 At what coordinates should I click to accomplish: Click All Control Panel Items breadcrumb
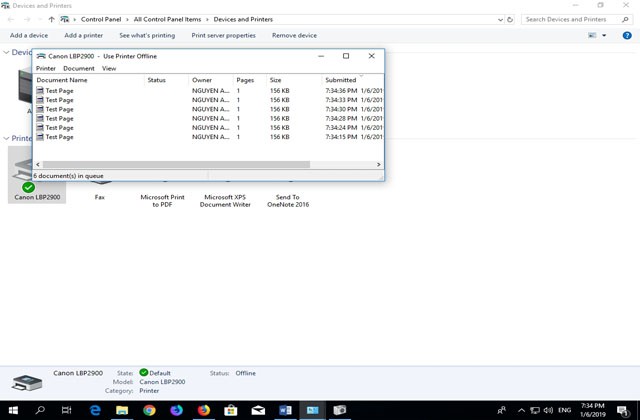[x=167, y=19]
